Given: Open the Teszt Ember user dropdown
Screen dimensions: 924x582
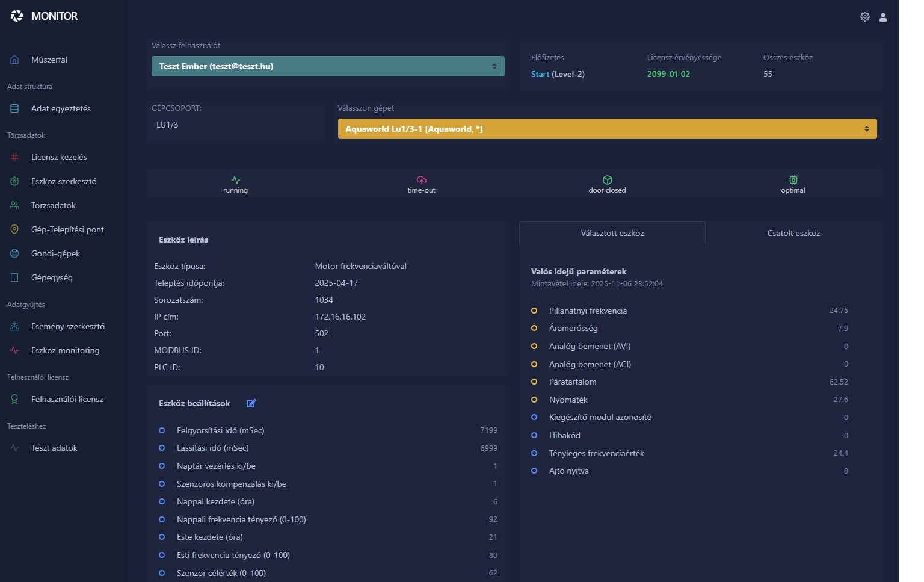Looking at the screenshot, I should pyautogui.click(x=328, y=66).
